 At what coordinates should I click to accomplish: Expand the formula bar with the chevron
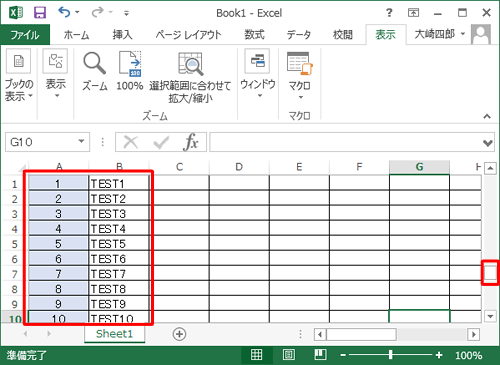click(488, 143)
